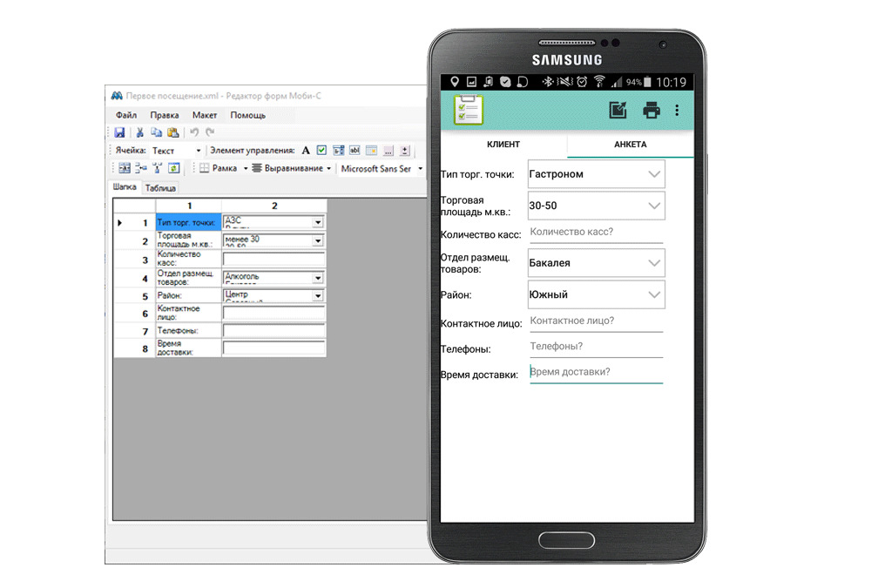The image size is (871, 588).
Task: Click the Cut scissors icon
Action: coord(140,132)
